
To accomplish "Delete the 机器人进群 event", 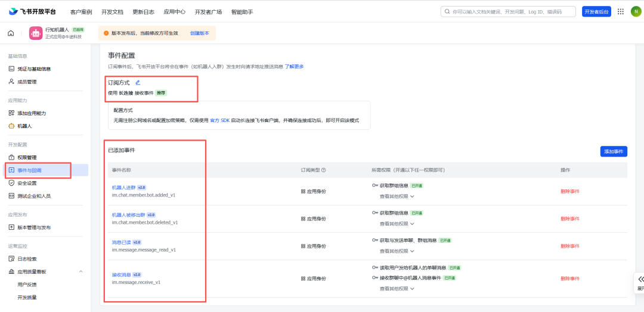I will (570, 191).
